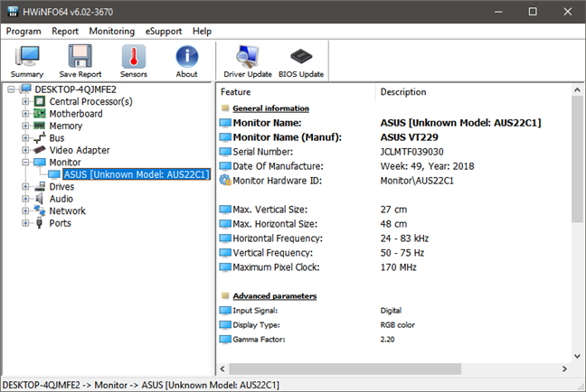
Task: Collapse the DESKTOP-4QJMFE2 root node
Action: [11, 89]
